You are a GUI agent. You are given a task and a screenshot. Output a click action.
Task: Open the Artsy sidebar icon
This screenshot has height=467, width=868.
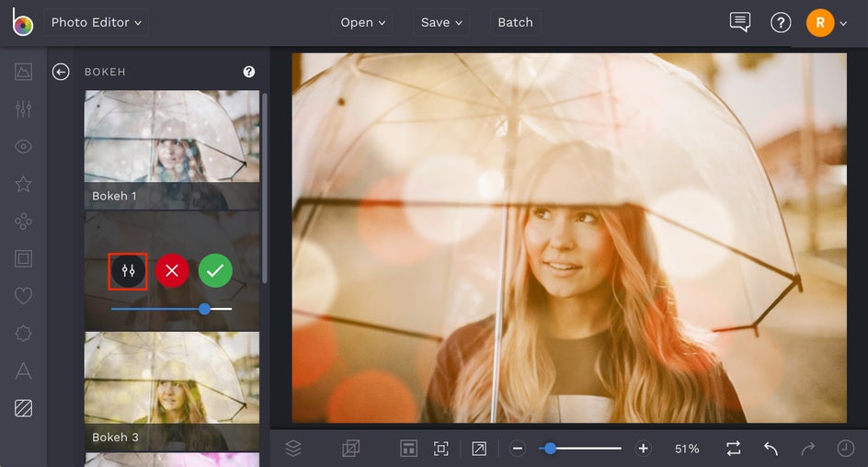coord(23,222)
